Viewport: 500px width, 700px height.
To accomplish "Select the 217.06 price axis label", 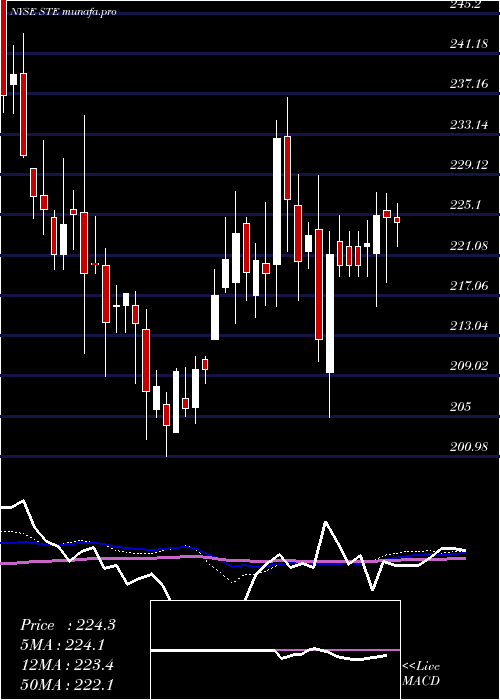I will [468, 285].
